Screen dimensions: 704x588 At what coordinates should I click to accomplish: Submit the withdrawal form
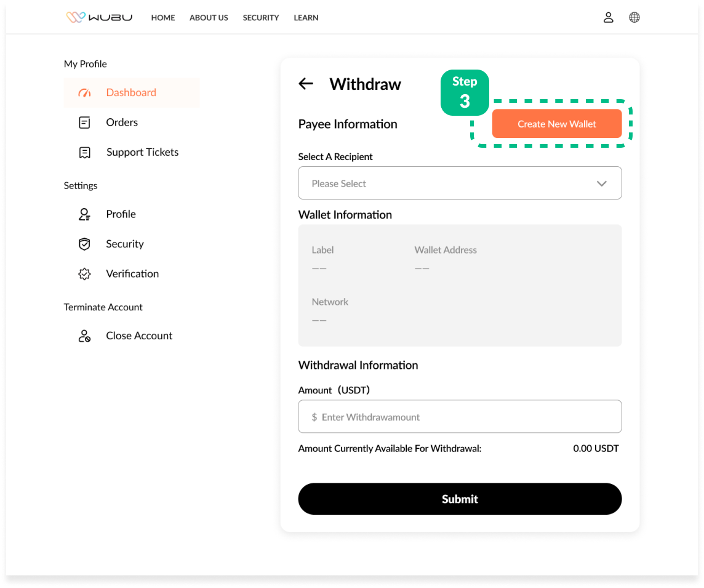pos(460,499)
